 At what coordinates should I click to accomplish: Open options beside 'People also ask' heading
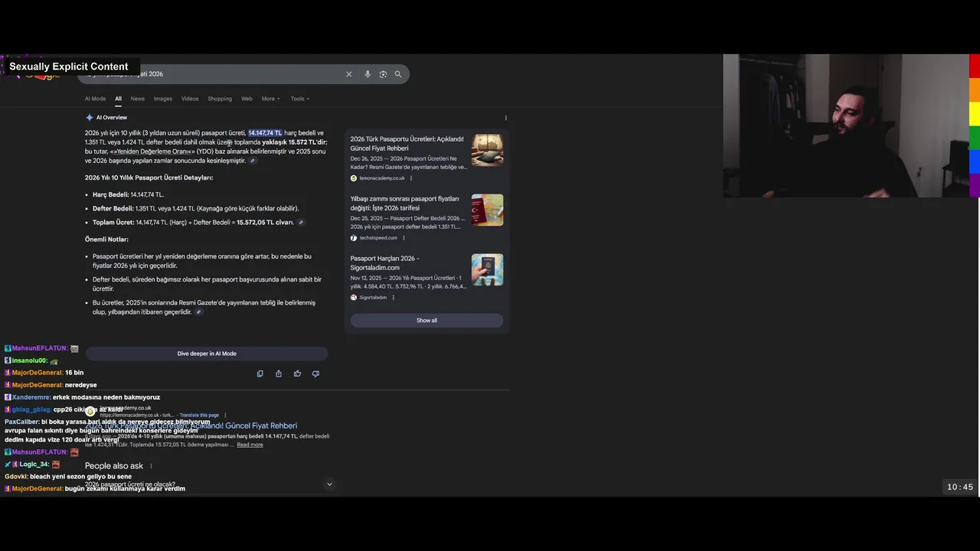point(151,466)
